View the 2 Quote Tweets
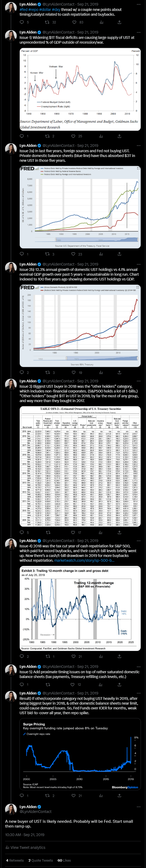This screenshot has width=146, height=868. pyautogui.click(x=41, y=860)
